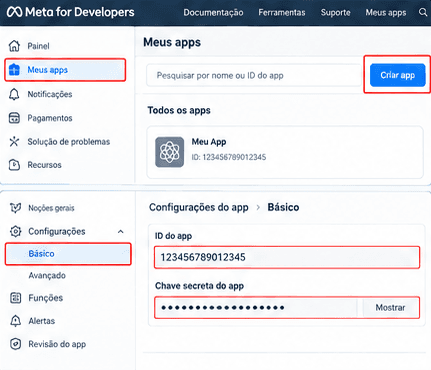Click the ID: 123456789012345 text in app card
Screen dimensions: 431x370
pyautogui.click(x=229, y=157)
